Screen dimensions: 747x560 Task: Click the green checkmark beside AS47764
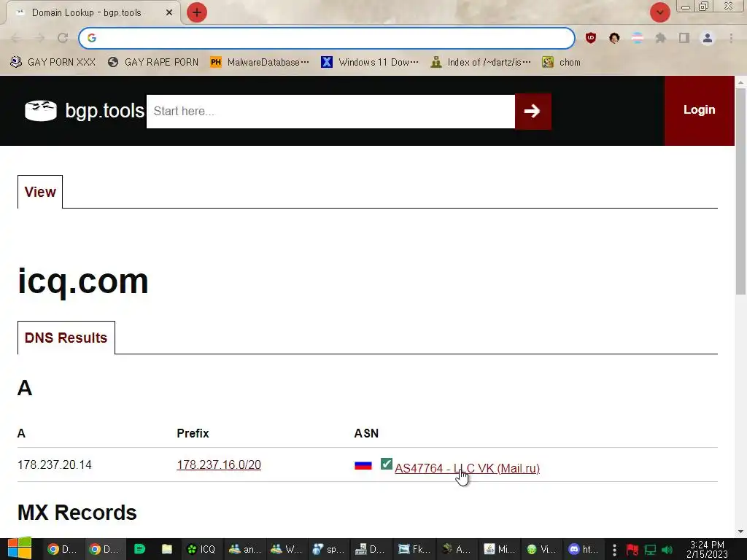387,463
